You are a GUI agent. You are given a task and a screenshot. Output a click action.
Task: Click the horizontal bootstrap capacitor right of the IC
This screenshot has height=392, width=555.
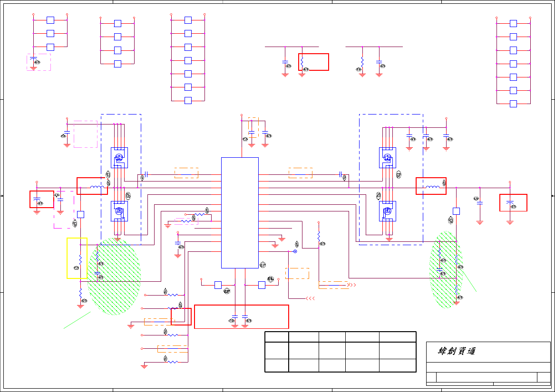341,174
